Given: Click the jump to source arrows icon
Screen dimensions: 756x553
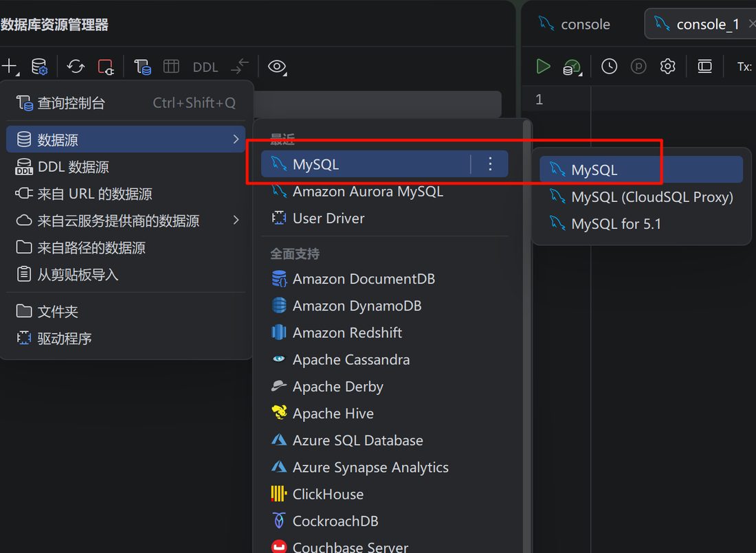Looking at the screenshot, I should point(240,66).
